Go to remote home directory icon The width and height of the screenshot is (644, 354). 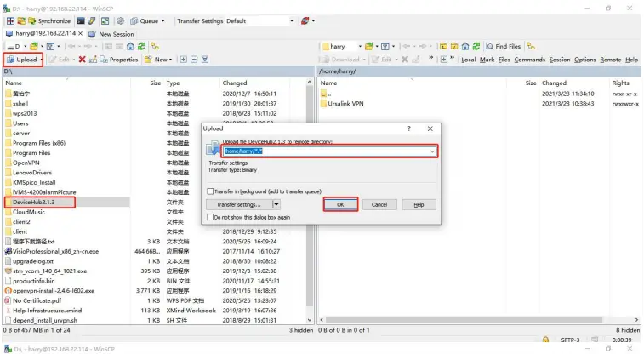[465, 47]
